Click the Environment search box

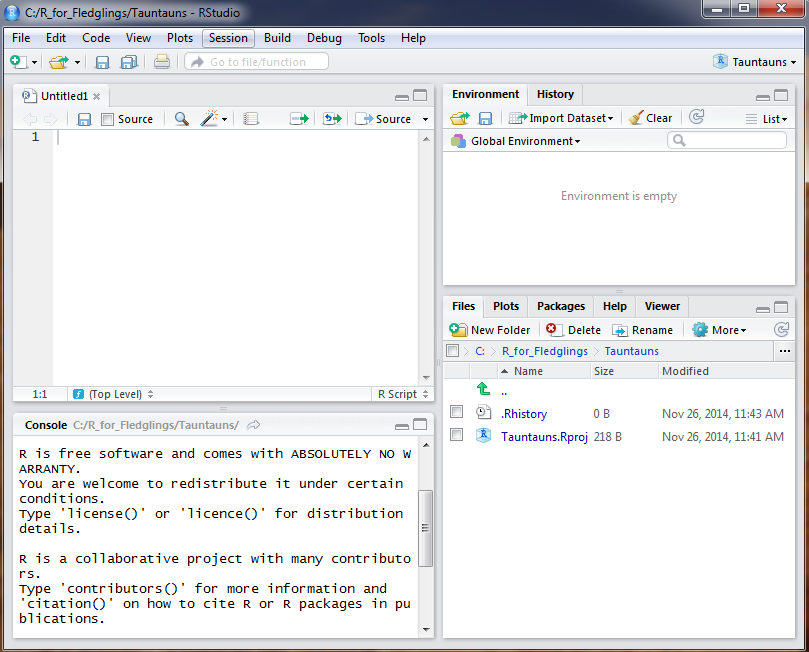(x=727, y=140)
